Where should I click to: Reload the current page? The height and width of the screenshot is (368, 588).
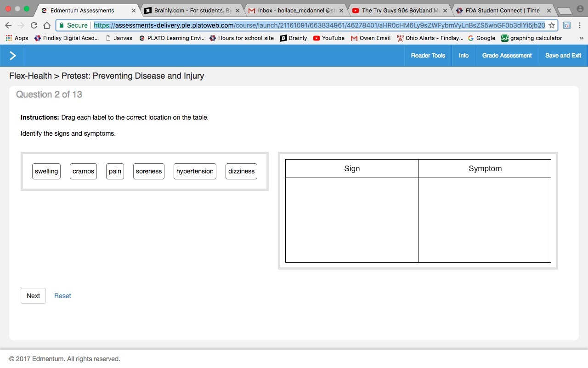click(34, 25)
